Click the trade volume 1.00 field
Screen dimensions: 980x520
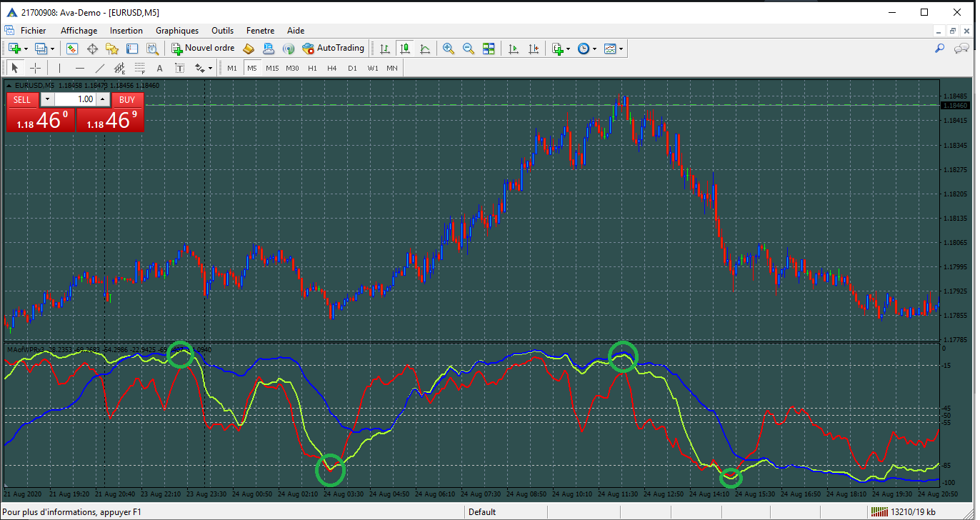76,99
